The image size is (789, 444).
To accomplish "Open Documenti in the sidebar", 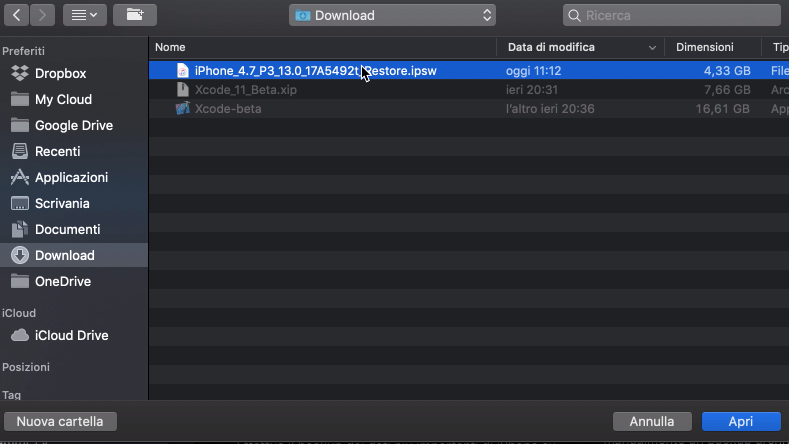I will point(67,230).
